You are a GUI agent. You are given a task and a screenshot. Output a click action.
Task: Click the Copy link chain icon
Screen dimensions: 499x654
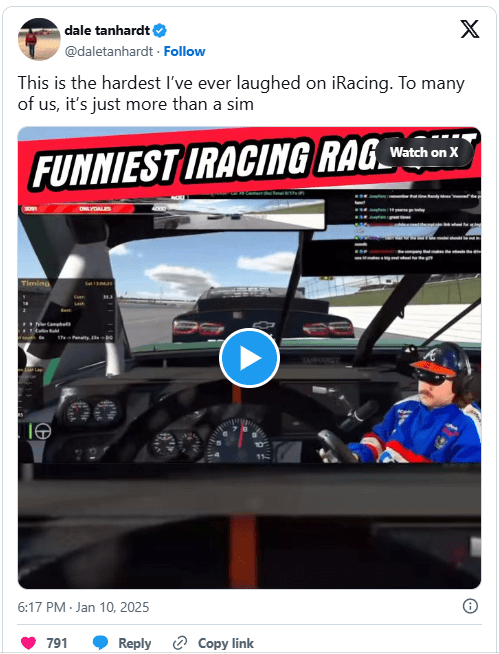[180, 643]
